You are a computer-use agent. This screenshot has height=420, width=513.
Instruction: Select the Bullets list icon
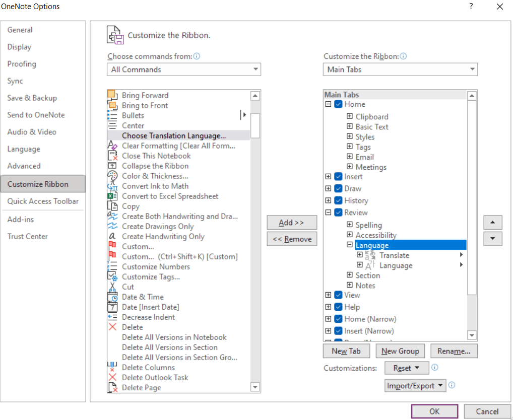pyautogui.click(x=112, y=115)
